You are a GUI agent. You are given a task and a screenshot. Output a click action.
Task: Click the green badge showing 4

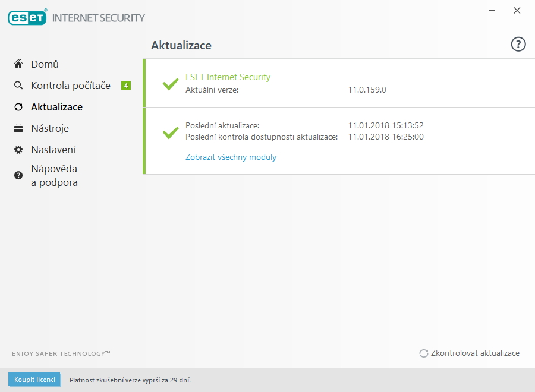(126, 86)
